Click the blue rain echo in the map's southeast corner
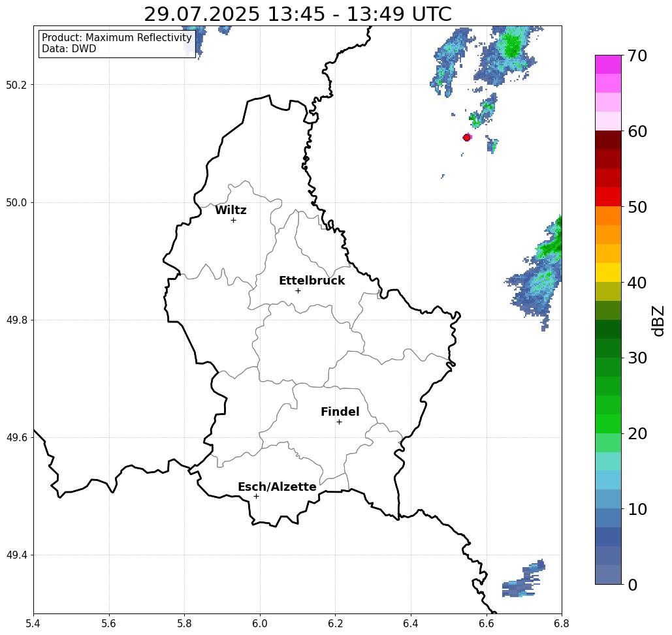 pyautogui.click(x=524, y=579)
